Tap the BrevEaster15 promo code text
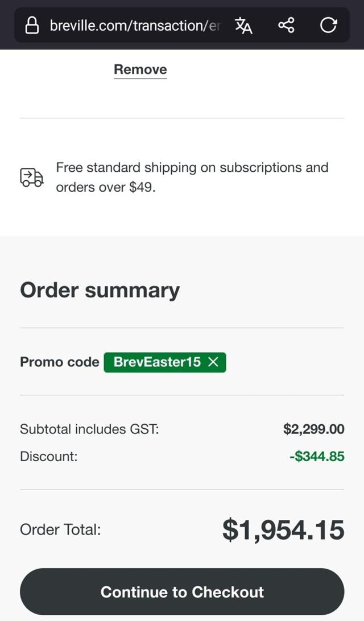 click(157, 362)
